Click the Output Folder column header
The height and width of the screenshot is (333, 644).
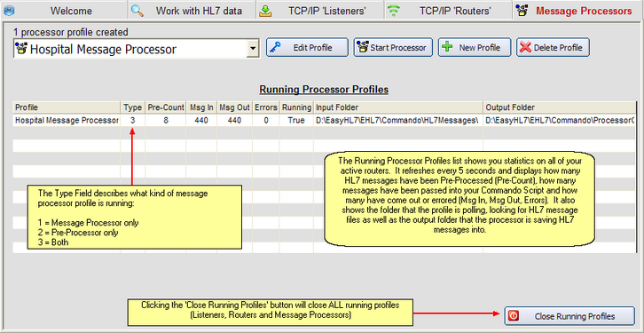560,107
